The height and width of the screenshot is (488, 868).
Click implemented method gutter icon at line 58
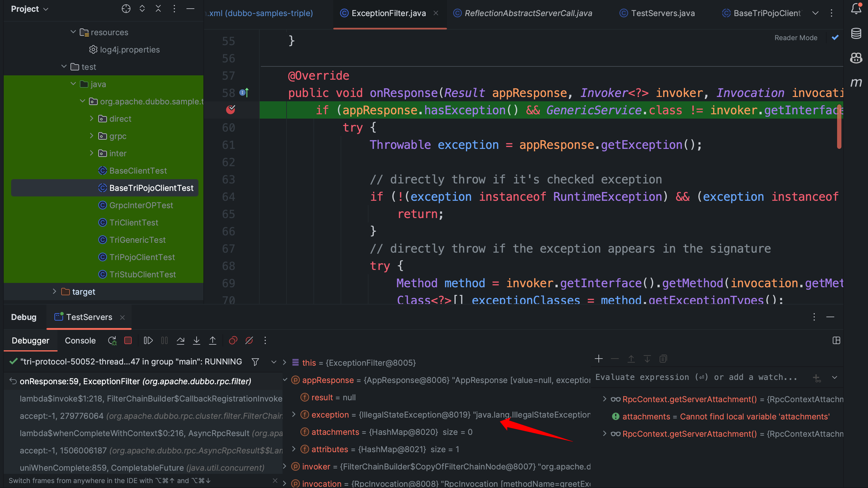[x=244, y=92]
